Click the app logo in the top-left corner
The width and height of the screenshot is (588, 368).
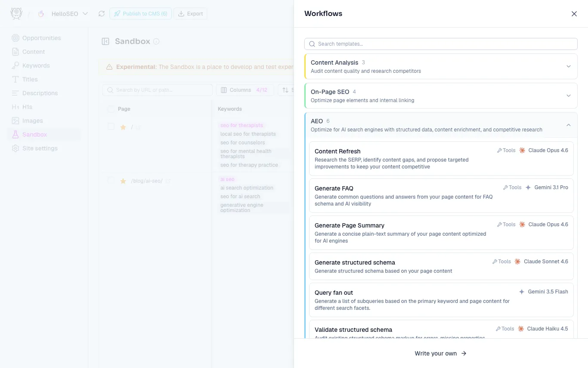tap(16, 14)
